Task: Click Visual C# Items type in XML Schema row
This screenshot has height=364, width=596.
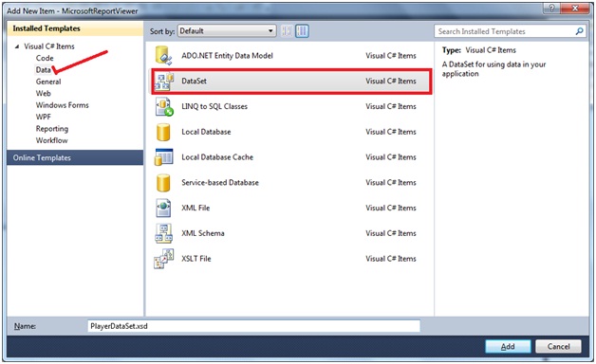Action: [x=391, y=233]
